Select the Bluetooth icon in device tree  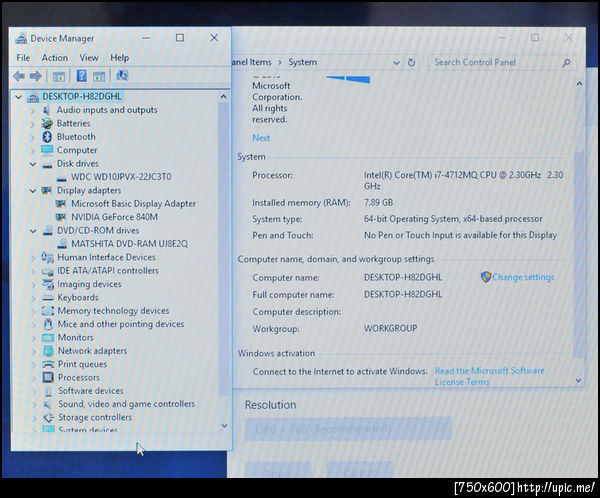pos(47,137)
